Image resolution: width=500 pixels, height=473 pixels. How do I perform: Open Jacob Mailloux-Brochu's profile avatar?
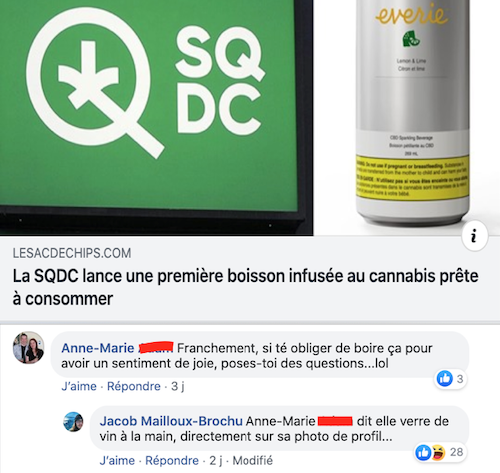point(73,421)
